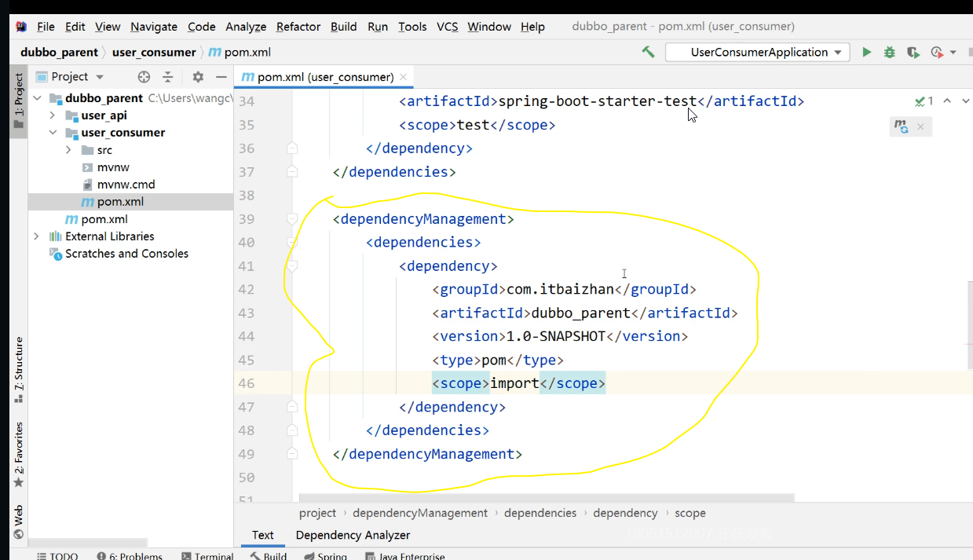Select the root dubbo_parent pom.xml file
973x560 pixels.
click(104, 219)
